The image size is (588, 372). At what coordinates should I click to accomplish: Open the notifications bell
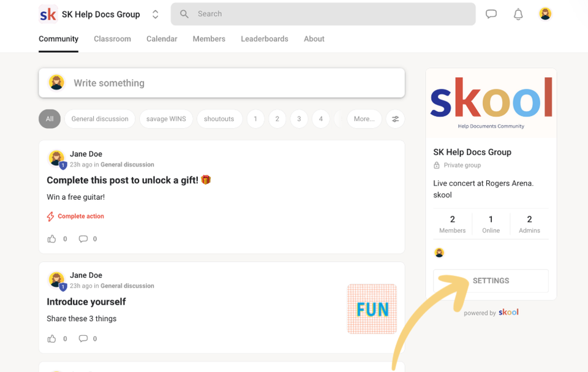pyautogui.click(x=518, y=14)
